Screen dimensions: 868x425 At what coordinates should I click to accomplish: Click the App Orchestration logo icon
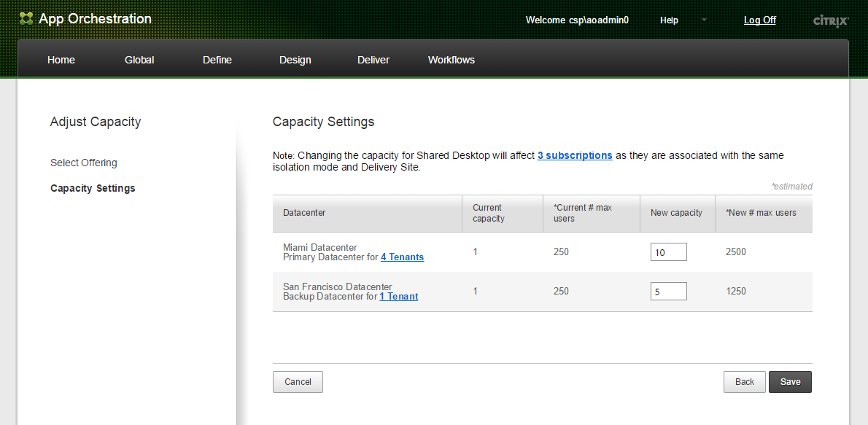point(26,19)
